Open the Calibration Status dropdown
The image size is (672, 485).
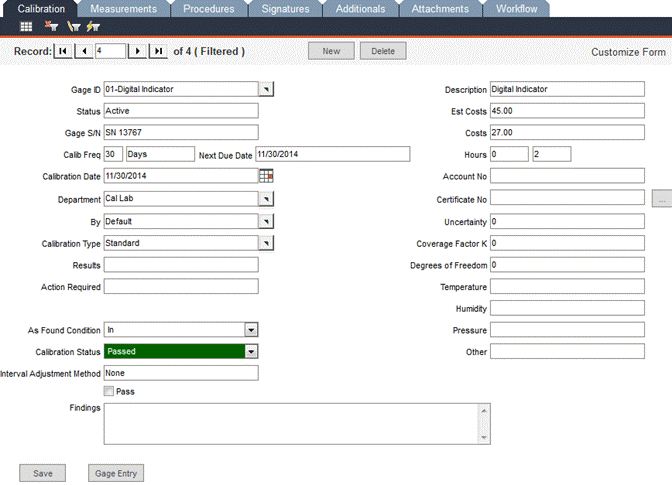tap(251, 351)
